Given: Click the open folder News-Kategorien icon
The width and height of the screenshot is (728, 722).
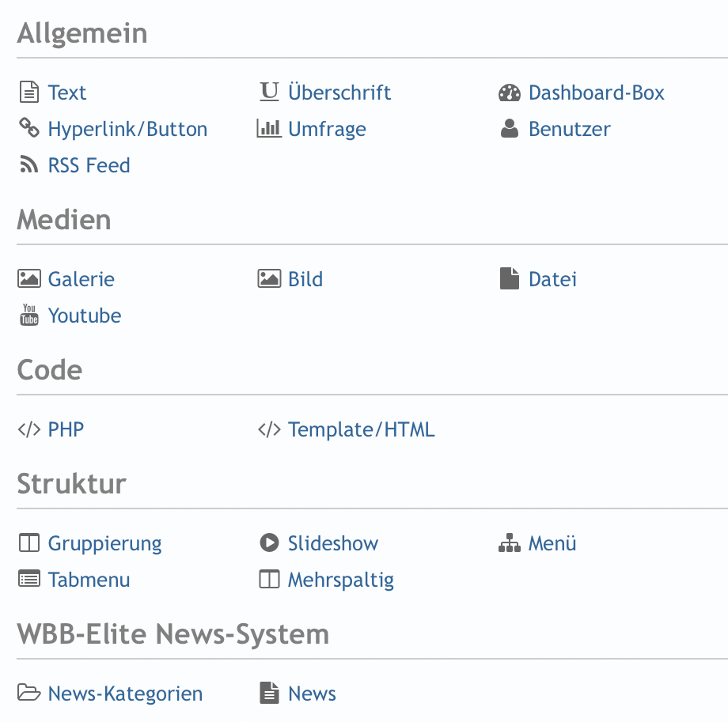Looking at the screenshot, I should tap(29, 694).
